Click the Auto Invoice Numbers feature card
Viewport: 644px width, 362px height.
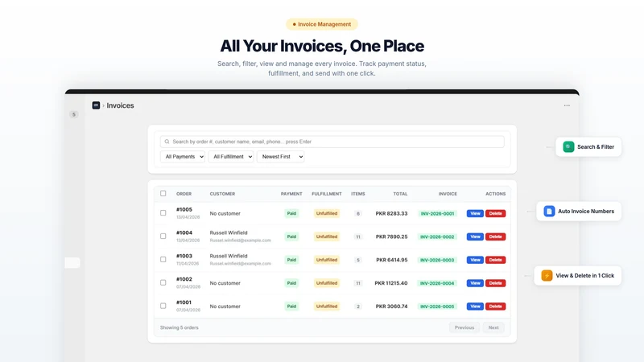click(579, 211)
